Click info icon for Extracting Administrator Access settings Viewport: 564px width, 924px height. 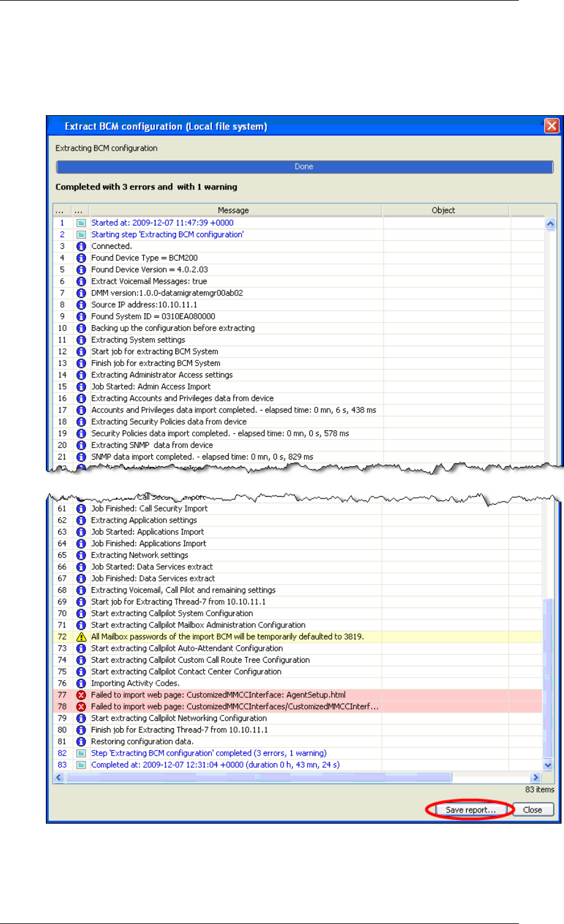81,375
